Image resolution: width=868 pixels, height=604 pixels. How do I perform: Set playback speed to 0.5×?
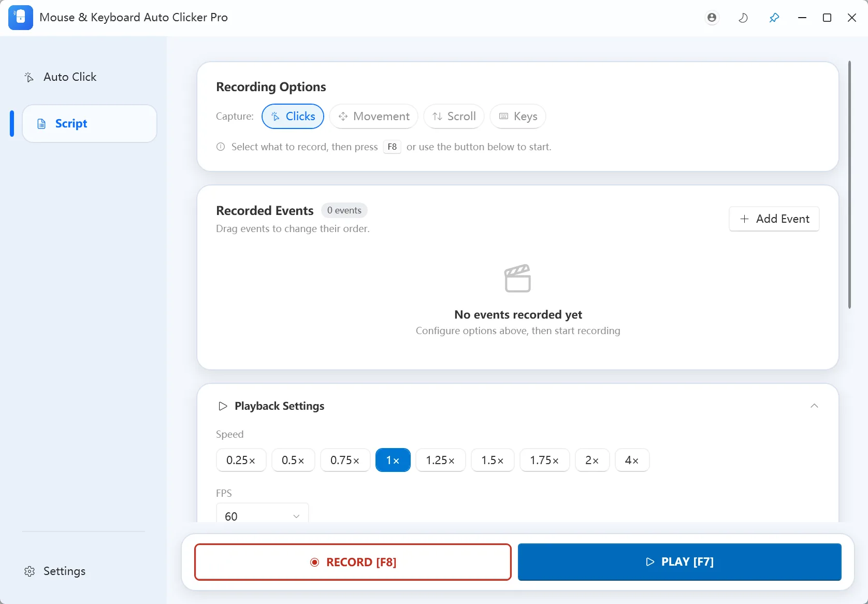(293, 460)
